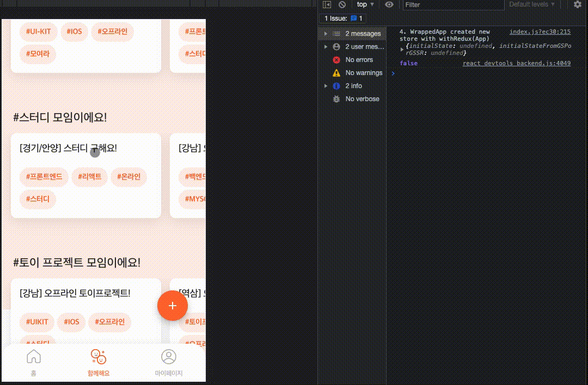Click the #모여라 tag chip
588x385 pixels.
click(x=38, y=54)
